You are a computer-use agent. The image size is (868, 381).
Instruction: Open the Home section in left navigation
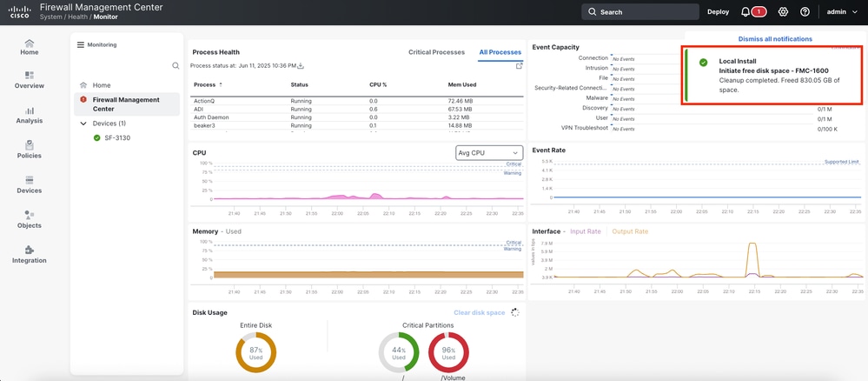30,47
